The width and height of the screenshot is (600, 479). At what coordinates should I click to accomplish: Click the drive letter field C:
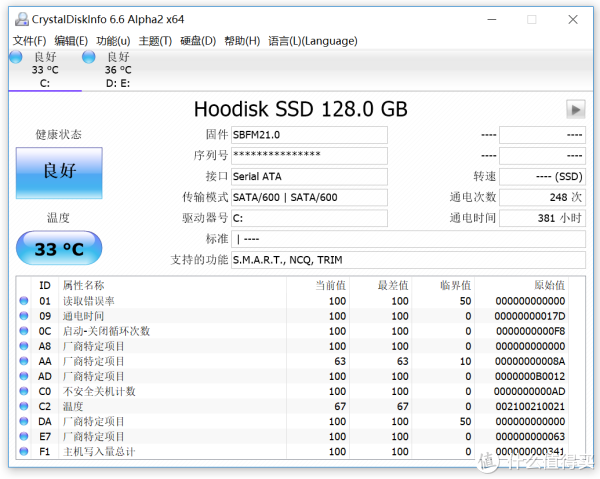pos(309,218)
